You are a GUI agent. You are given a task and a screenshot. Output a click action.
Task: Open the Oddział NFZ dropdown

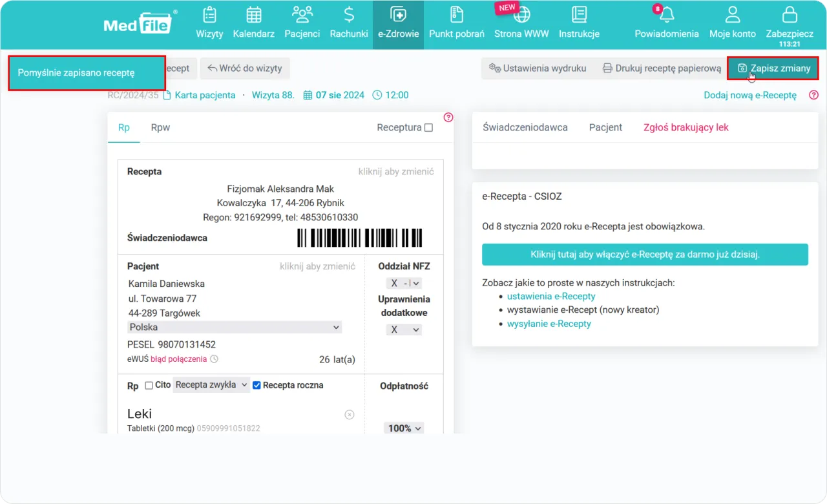coord(404,283)
